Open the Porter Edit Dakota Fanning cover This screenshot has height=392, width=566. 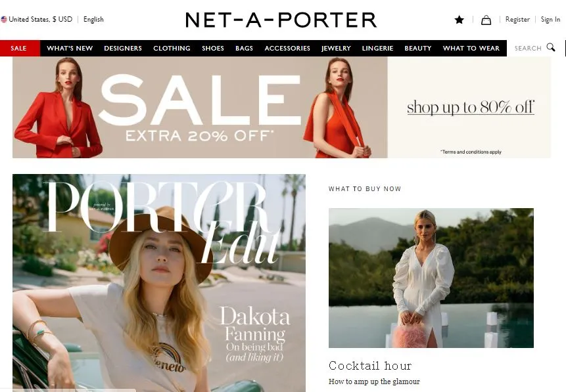coord(159,283)
